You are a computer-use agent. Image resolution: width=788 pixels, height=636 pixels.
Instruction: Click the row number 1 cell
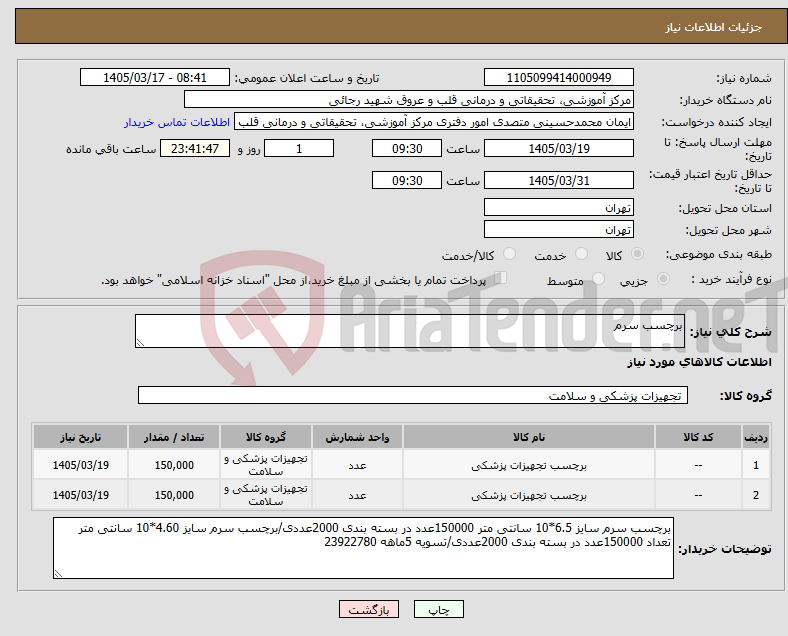click(755, 465)
